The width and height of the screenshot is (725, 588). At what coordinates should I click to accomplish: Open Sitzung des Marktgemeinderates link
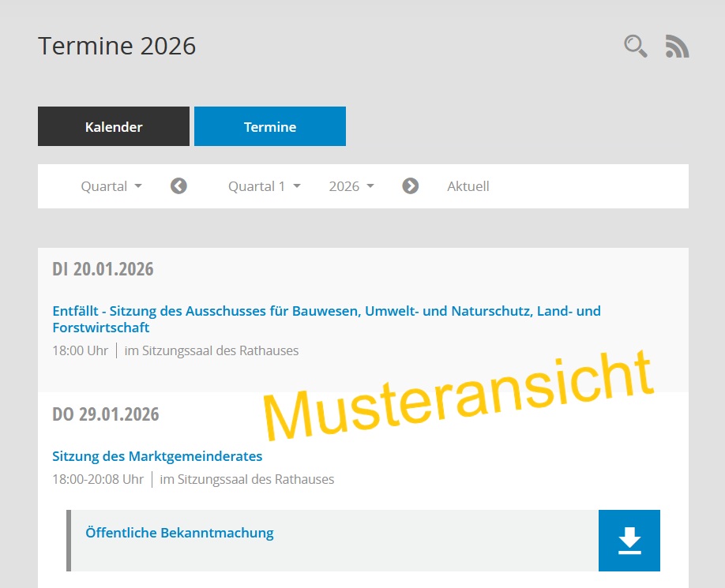[x=157, y=456]
